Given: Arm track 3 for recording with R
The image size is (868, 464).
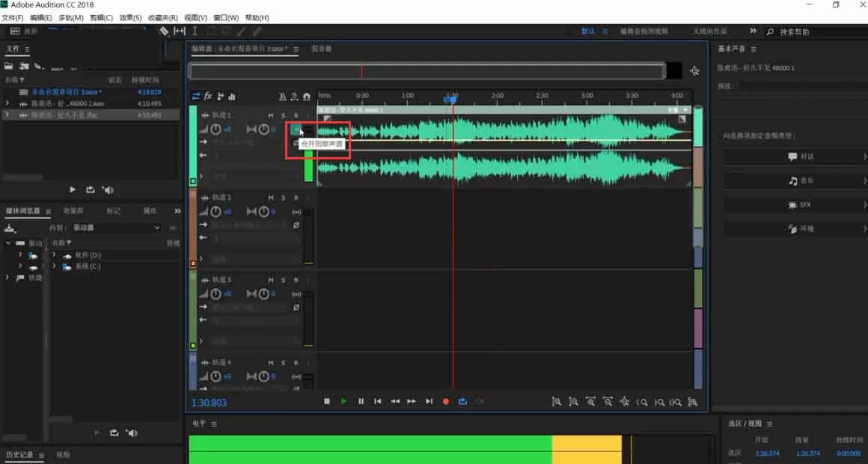Looking at the screenshot, I should coord(296,280).
